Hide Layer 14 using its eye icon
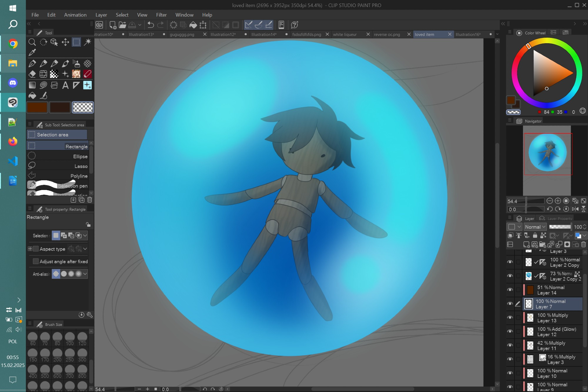588x392 pixels. click(510, 290)
